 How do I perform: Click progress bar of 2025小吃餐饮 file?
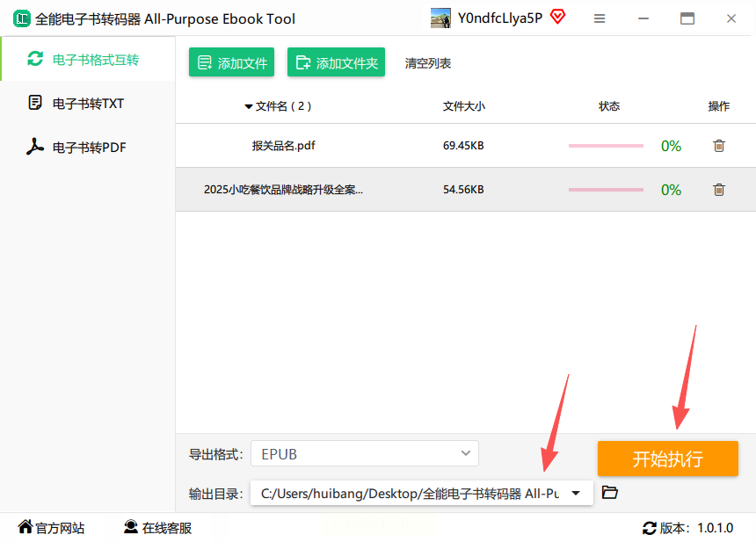click(x=606, y=190)
